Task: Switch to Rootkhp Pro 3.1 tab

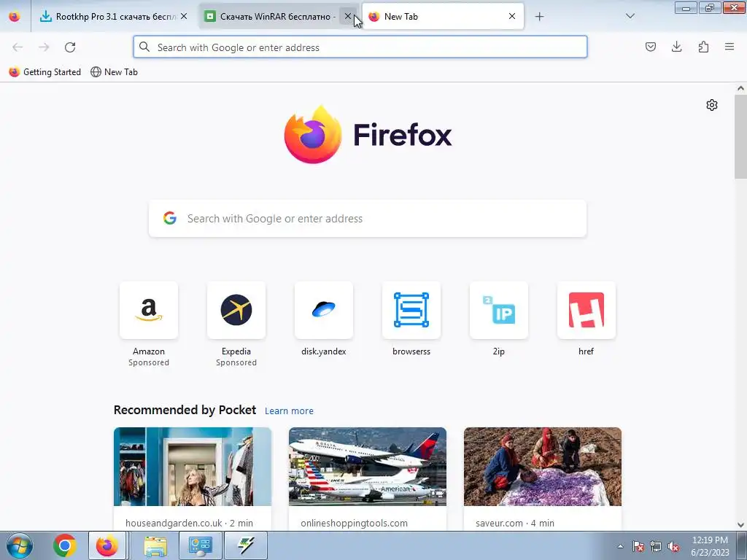Action: [x=114, y=17]
